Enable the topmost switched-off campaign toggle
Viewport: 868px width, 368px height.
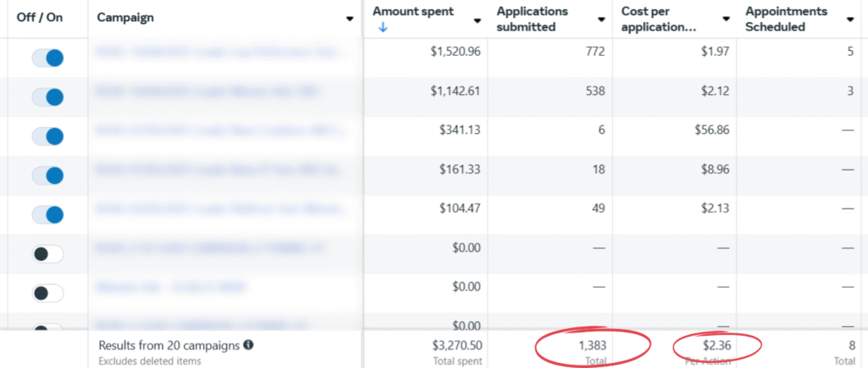click(48, 254)
